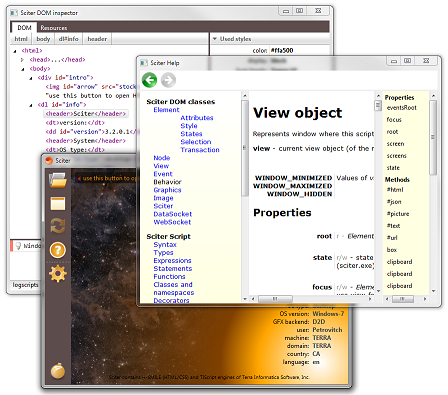Open the Event link in Sciter Help
The height and width of the screenshot is (395, 448).
pyautogui.click(x=163, y=174)
